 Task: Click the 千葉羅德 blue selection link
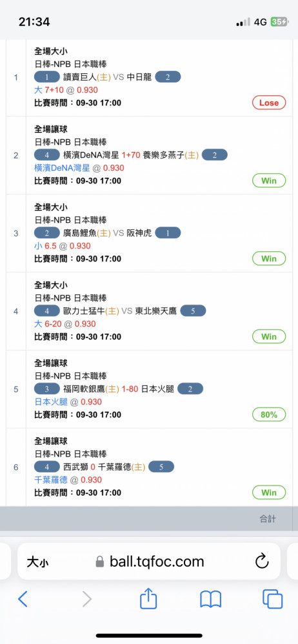pyautogui.click(x=51, y=480)
